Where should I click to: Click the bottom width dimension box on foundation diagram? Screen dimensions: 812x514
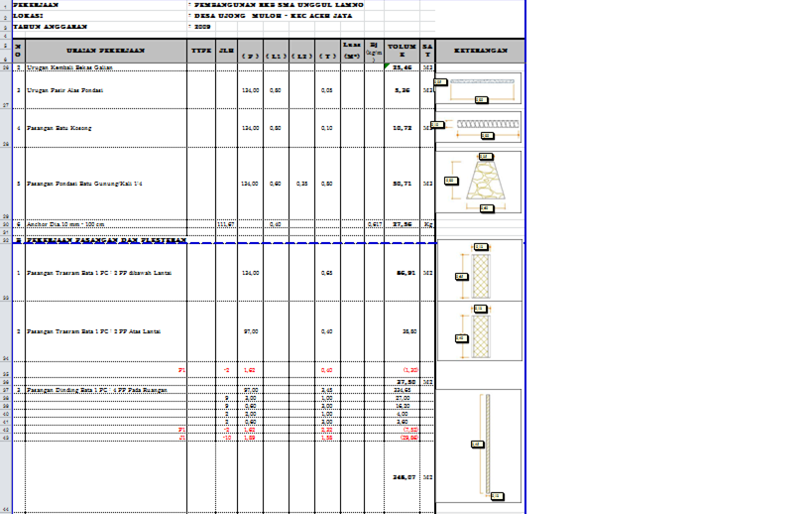point(486,208)
